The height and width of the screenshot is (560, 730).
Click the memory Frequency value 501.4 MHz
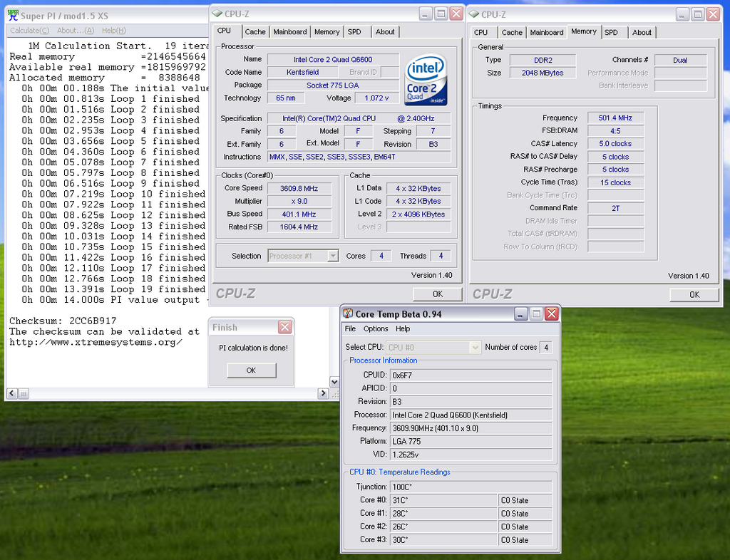pos(615,118)
